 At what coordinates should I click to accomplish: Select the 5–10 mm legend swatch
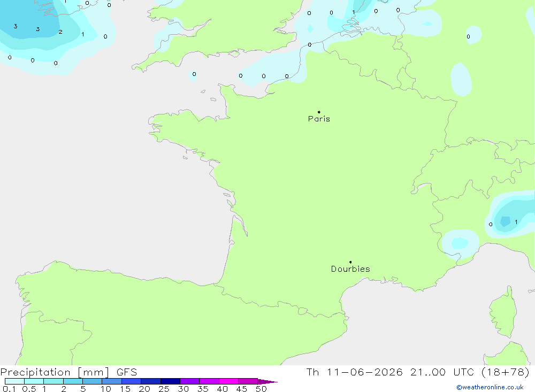click(92, 381)
